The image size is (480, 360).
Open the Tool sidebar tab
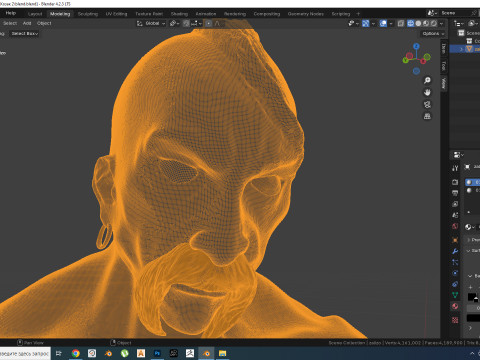[444, 66]
